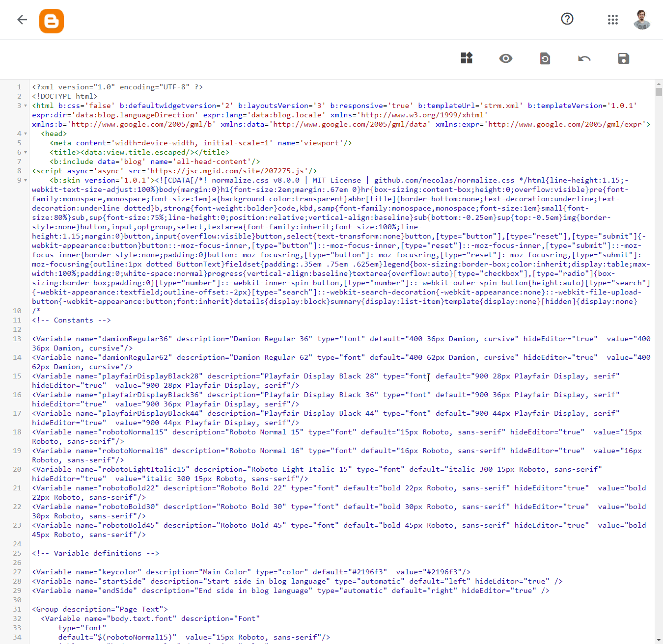Revert theme using the restore icon
The width and height of the screenshot is (663, 644).
coord(545,58)
